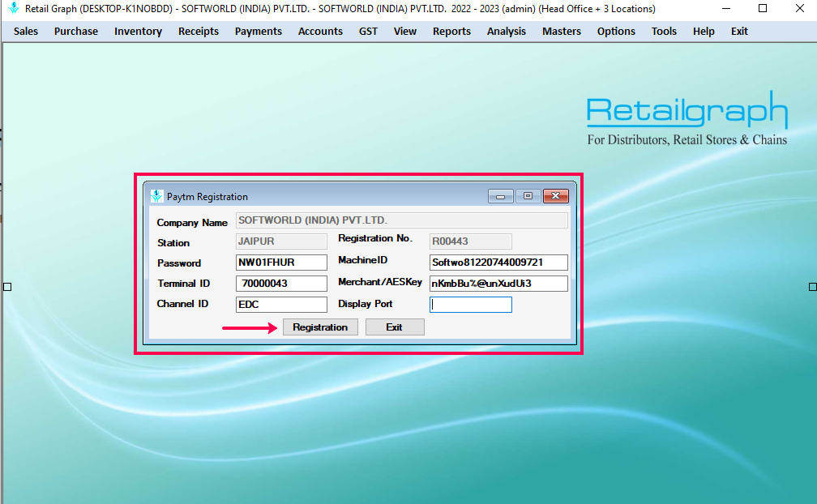The image size is (817, 504).
Task: Click the Password label
Action: tap(179, 263)
